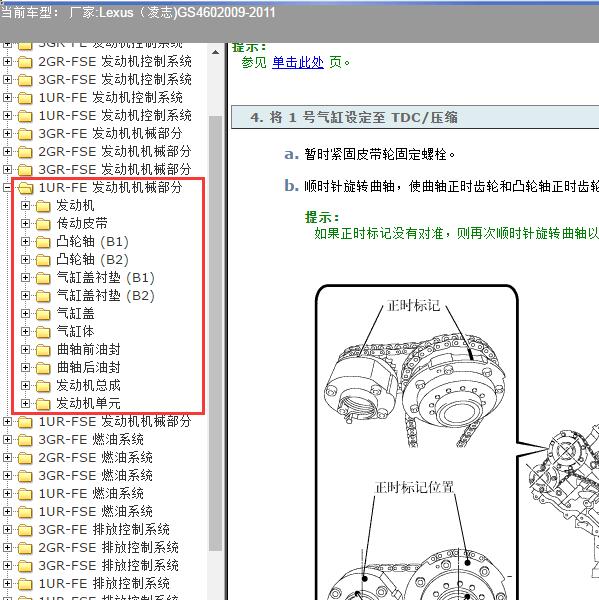Select the 发动机 tree item
This screenshot has height=600, width=599.
(75, 205)
